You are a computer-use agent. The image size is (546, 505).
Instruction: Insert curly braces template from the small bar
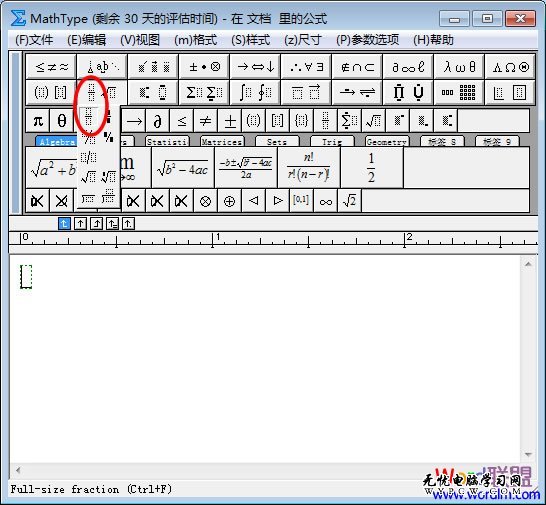coord(301,121)
